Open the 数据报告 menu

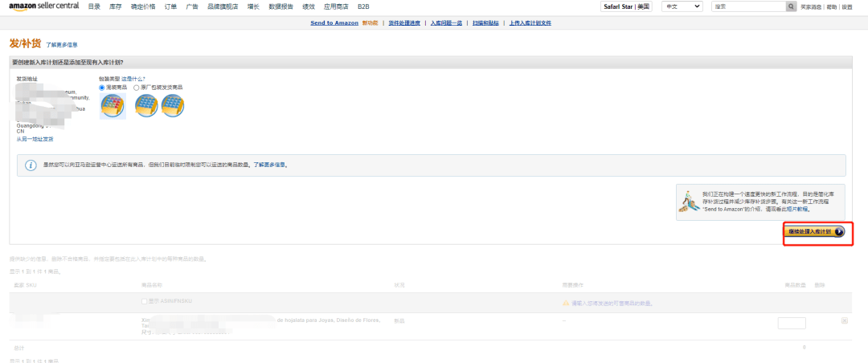click(280, 6)
